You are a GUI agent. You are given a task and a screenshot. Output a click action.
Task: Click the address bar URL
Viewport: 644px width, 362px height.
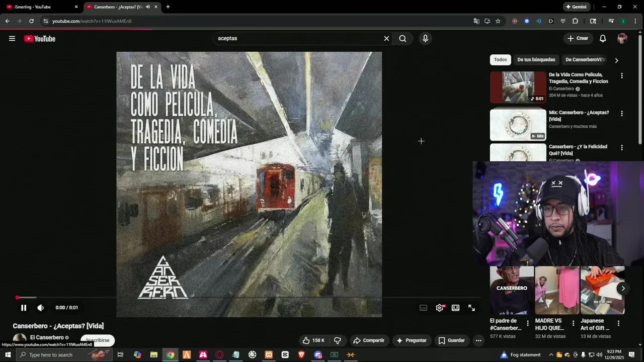coord(92,21)
